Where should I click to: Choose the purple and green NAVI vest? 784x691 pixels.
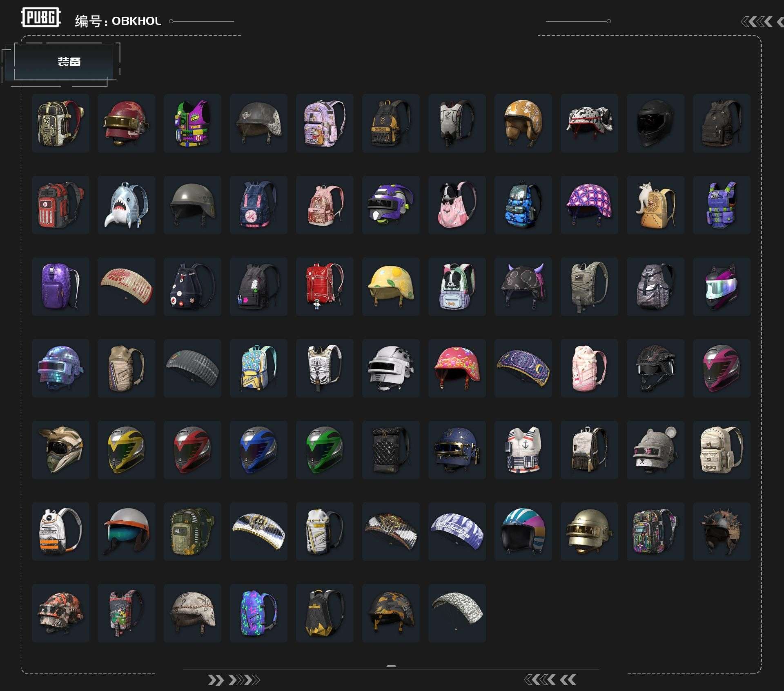pyautogui.click(x=193, y=123)
